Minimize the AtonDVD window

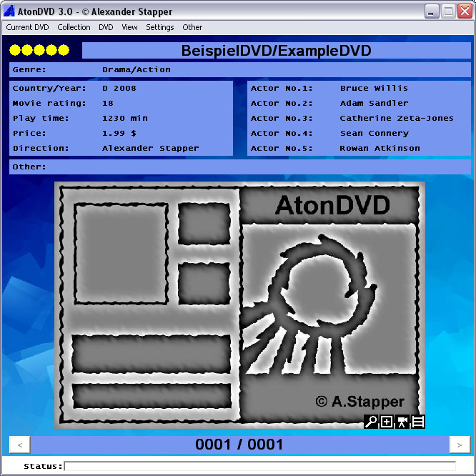click(431, 11)
